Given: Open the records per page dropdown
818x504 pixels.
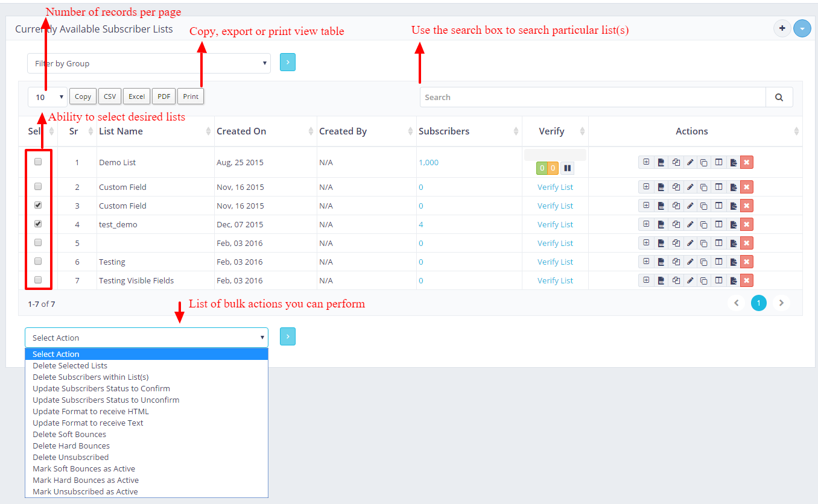Looking at the screenshot, I should click(47, 97).
